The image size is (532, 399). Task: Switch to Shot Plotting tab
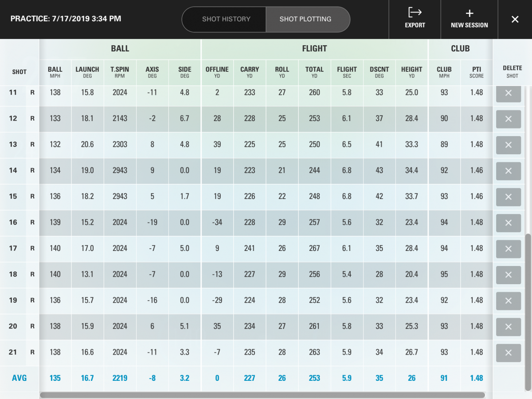tap(305, 20)
